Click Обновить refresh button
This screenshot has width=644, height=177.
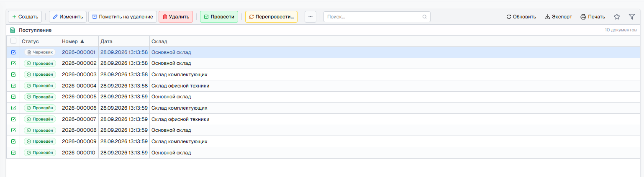coord(521,17)
